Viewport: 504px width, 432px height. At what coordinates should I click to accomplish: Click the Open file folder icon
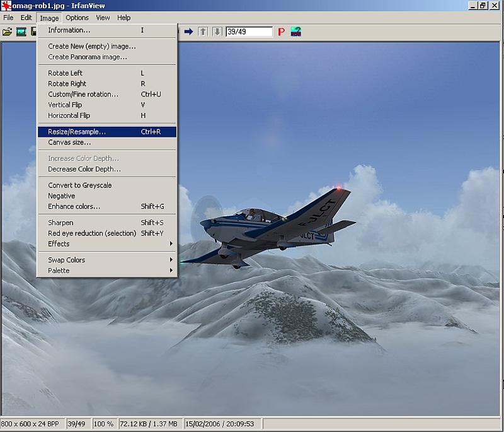coord(7,32)
